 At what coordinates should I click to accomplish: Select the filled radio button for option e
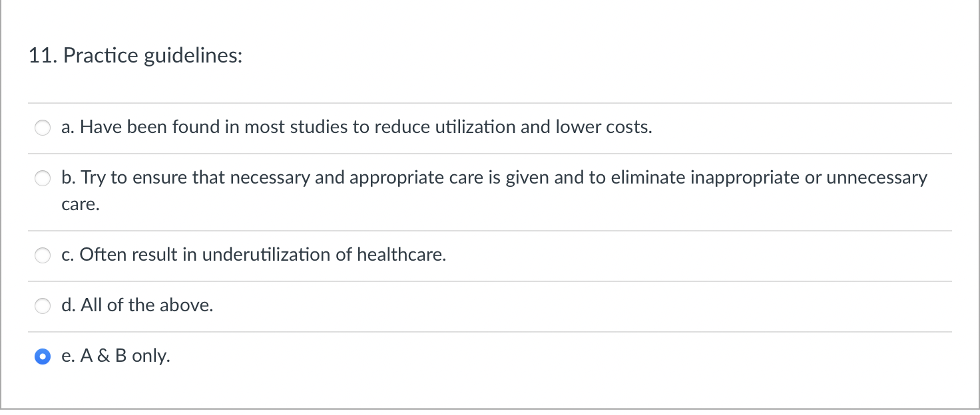pyautogui.click(x=42, y=356)
